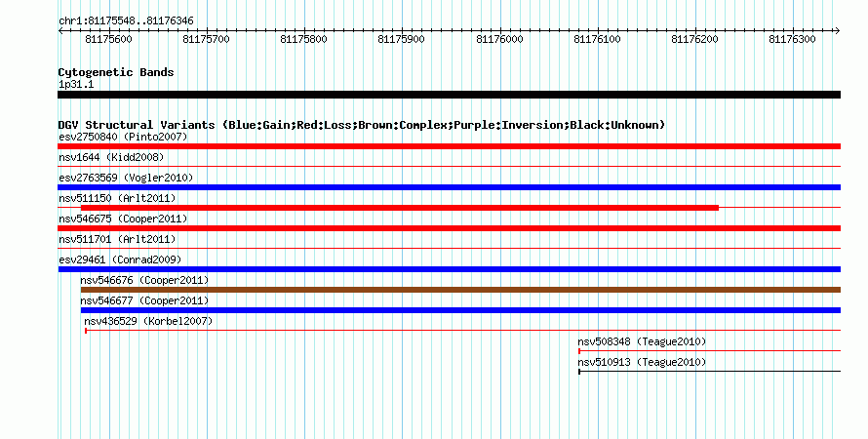Open variant label nsv546676 (Cooper2011)

point(144,280)
